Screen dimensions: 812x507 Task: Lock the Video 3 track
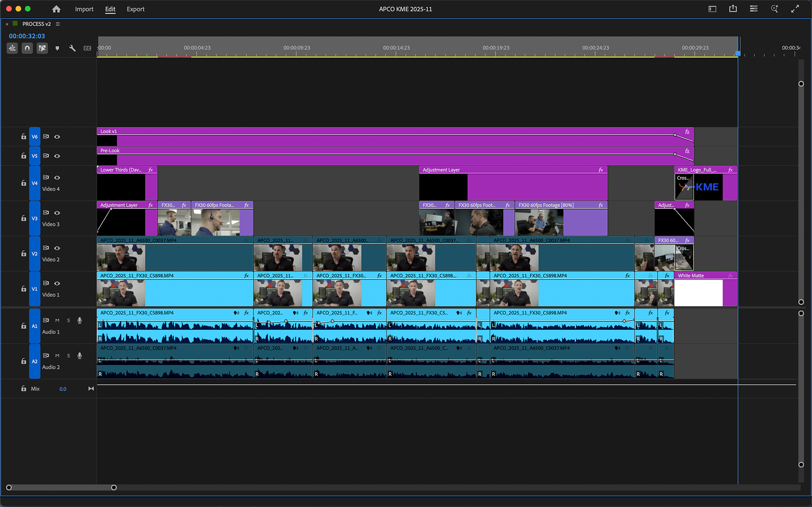(x=24, y=218)
